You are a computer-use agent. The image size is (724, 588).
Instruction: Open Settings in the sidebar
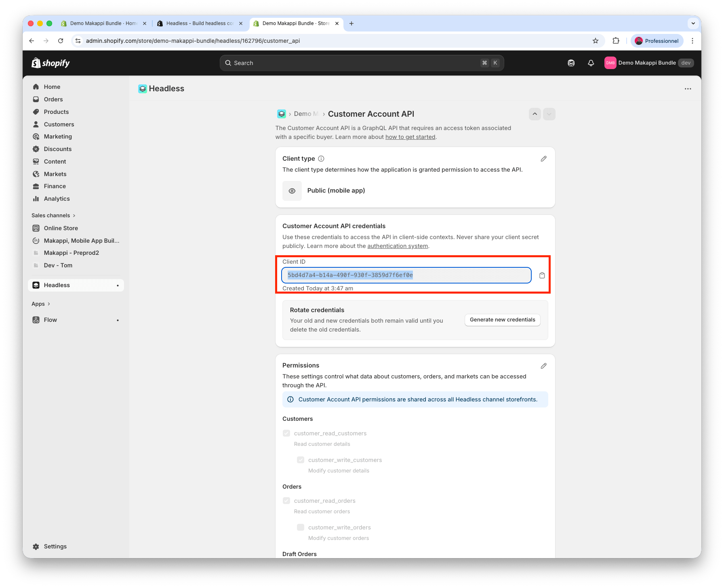pos(55,546)
